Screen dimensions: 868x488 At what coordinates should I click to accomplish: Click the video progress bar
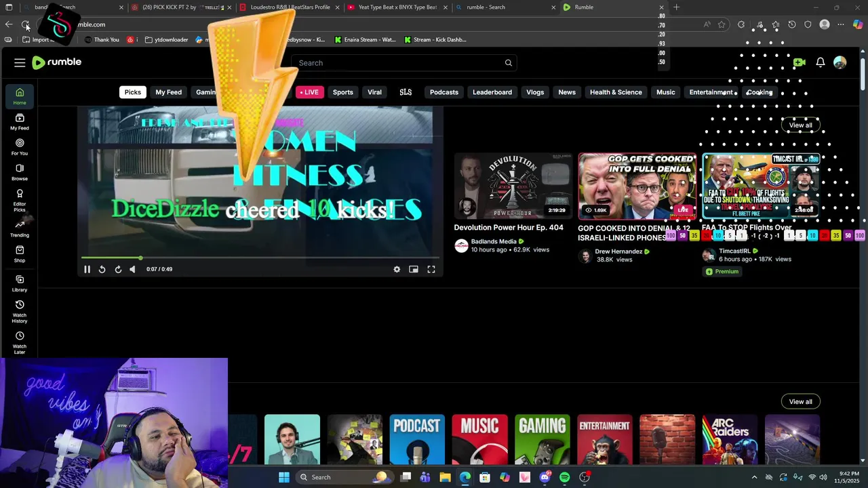pos(260,258)
